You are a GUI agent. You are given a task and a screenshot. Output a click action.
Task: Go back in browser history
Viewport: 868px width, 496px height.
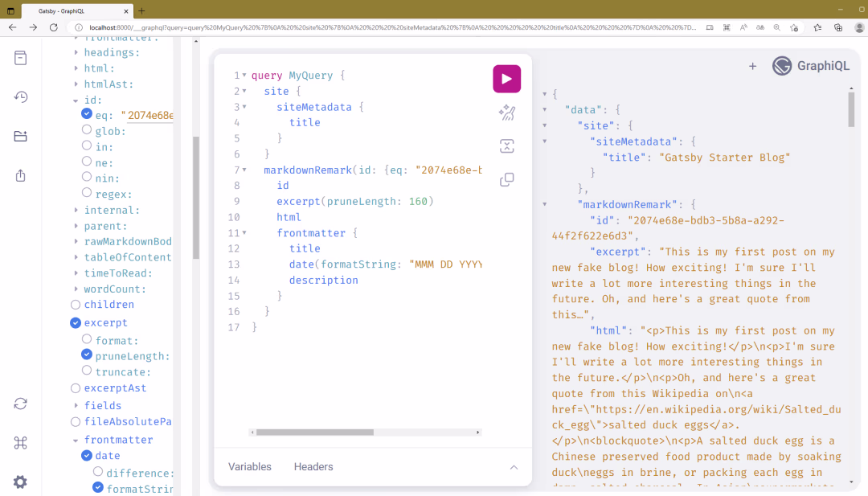pyautogui.click(x=12, y=27)
